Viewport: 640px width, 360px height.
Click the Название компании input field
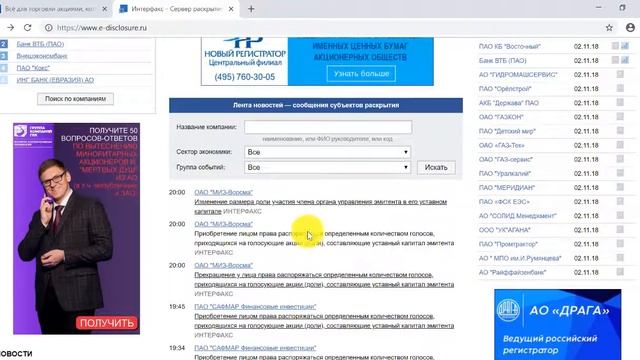tap(328, 127)
